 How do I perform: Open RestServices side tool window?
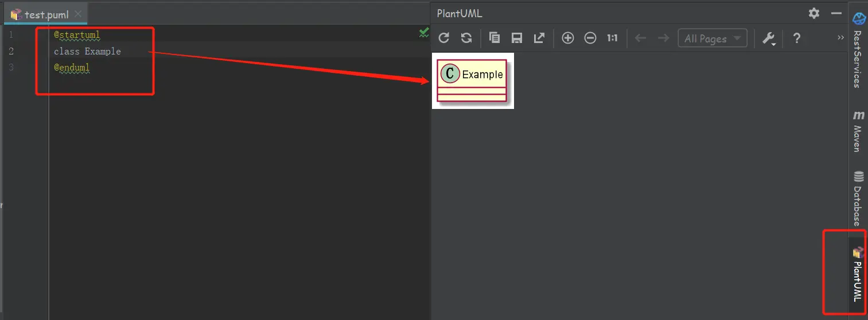point(858,50)
